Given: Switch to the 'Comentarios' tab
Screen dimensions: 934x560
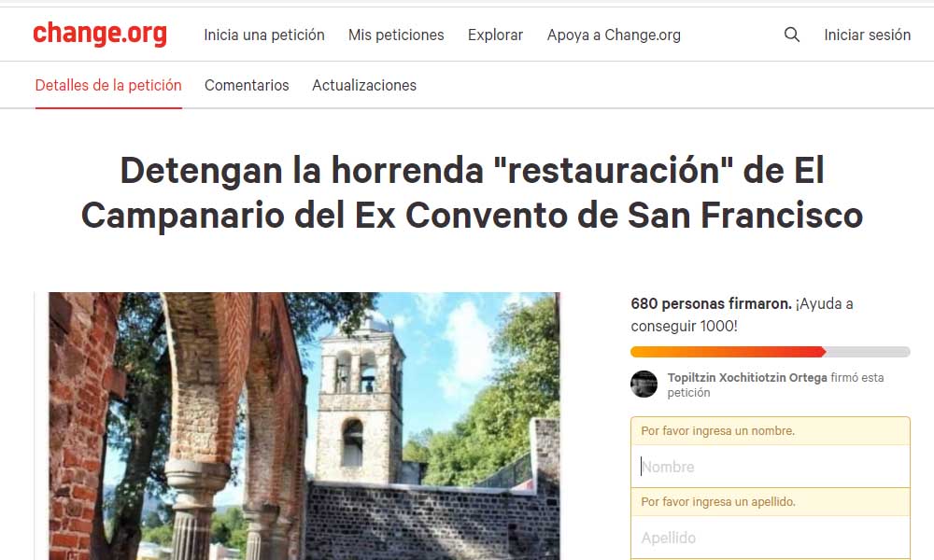Looking at the screenshot, I should coord(247,86).
